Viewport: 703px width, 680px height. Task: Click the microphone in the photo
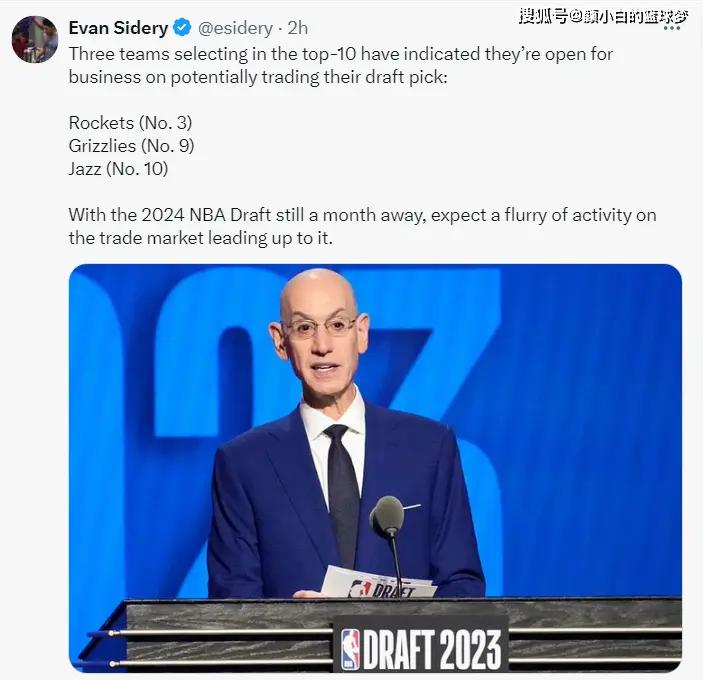tap(387, 516)
